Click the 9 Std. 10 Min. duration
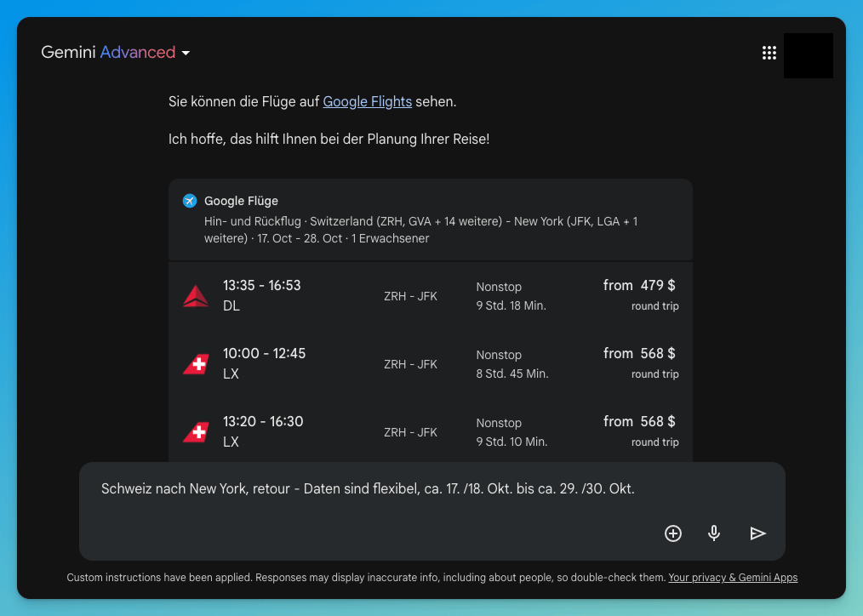Screen dimensions: 863x616 pos(512,442)
